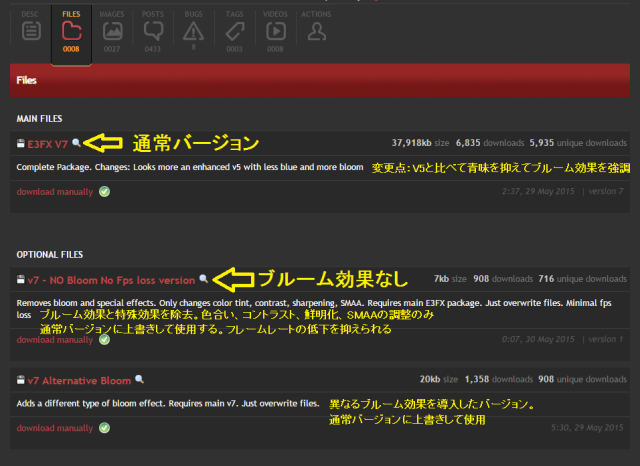This screenshot has height=466, width=640.
Task: Open the TAGS tab
Action: [x=234, y=31]
